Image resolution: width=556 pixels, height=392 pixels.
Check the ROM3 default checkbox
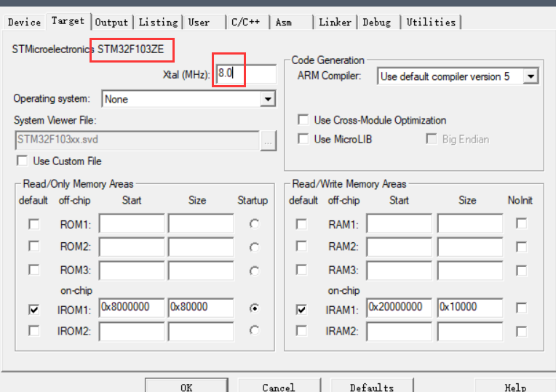tap(34, 270)
